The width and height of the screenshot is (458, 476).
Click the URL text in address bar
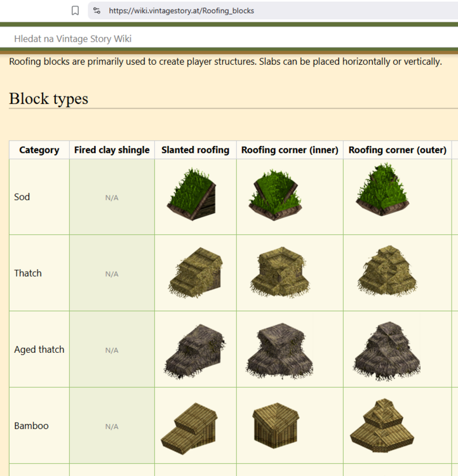pos(181,10)
